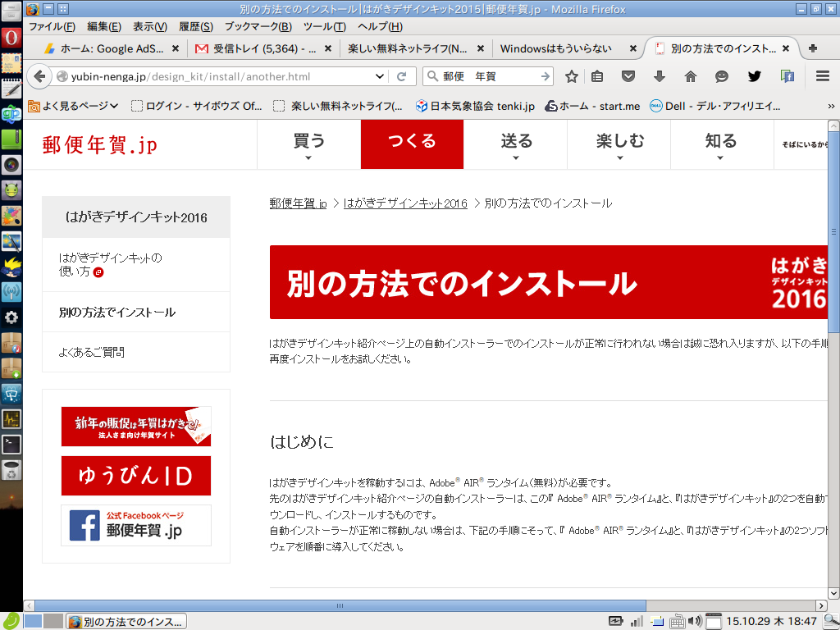Expand the 楽しむ navigation menu
Screen dimensions: 840x630
[619, 144]
